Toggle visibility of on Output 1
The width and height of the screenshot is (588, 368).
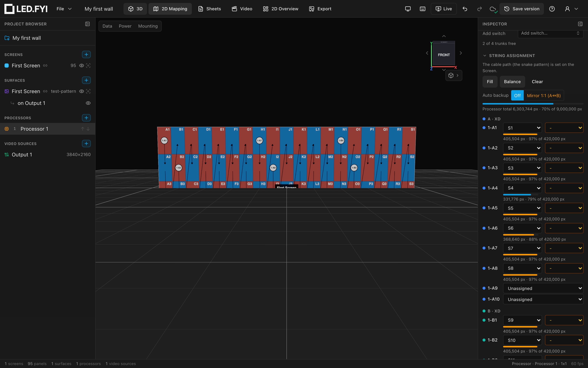point(88,103)
